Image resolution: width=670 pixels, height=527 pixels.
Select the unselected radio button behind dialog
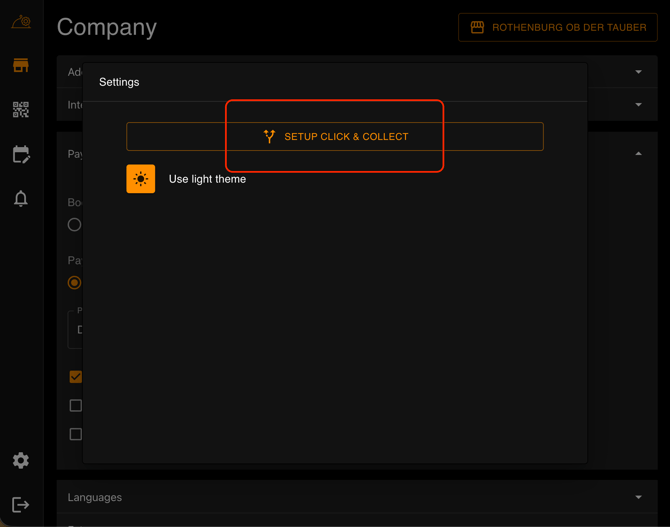pos(74,224)
